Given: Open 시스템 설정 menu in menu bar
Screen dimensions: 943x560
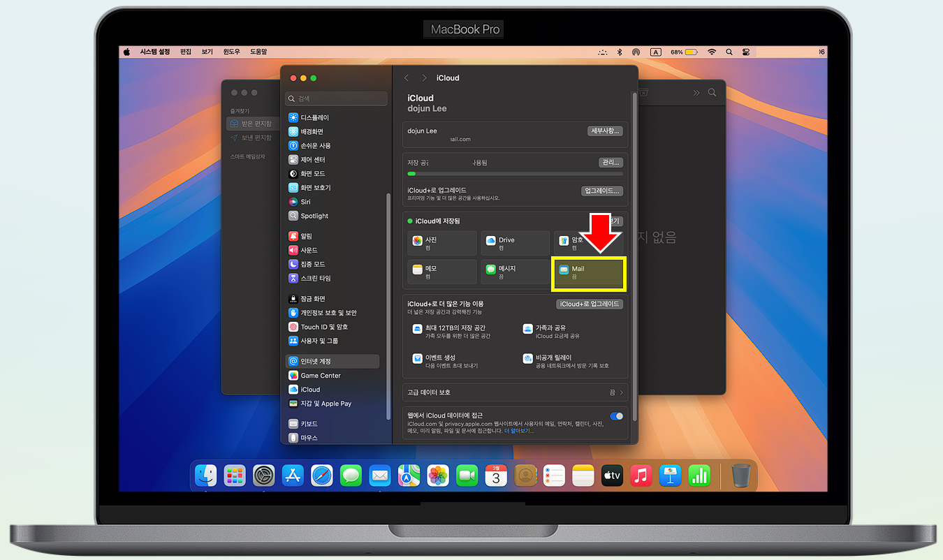Looking at the screenshot, I should pyautogui.click(x=155, y=52).
